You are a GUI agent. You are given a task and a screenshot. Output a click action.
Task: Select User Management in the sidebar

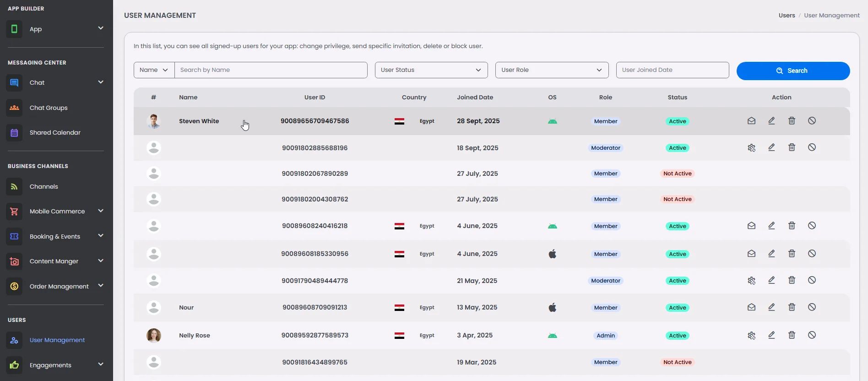pyautogui.click(x=57, y=340)
